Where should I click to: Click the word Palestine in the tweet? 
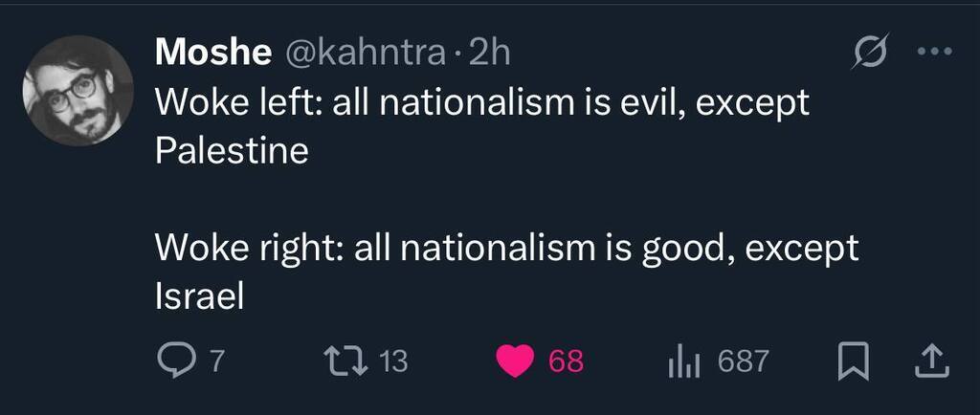[x=232, y=151]
